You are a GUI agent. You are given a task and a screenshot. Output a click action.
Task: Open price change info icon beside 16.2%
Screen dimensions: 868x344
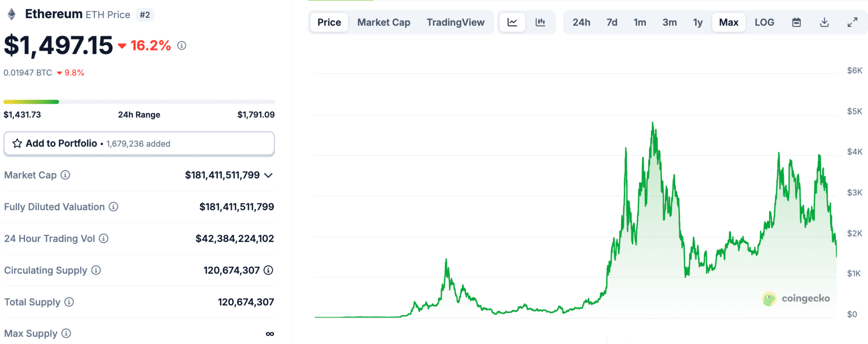tap(182, 45)
